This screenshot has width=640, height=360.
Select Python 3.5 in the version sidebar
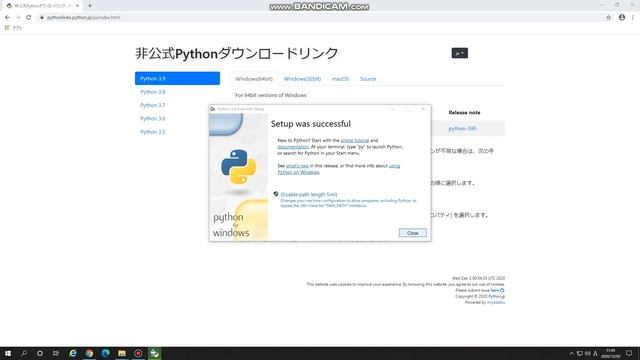[x=153, y=132]
